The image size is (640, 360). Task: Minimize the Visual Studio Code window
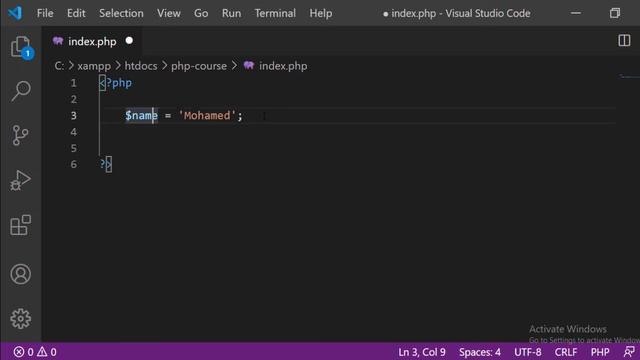(x=576, y=13)
